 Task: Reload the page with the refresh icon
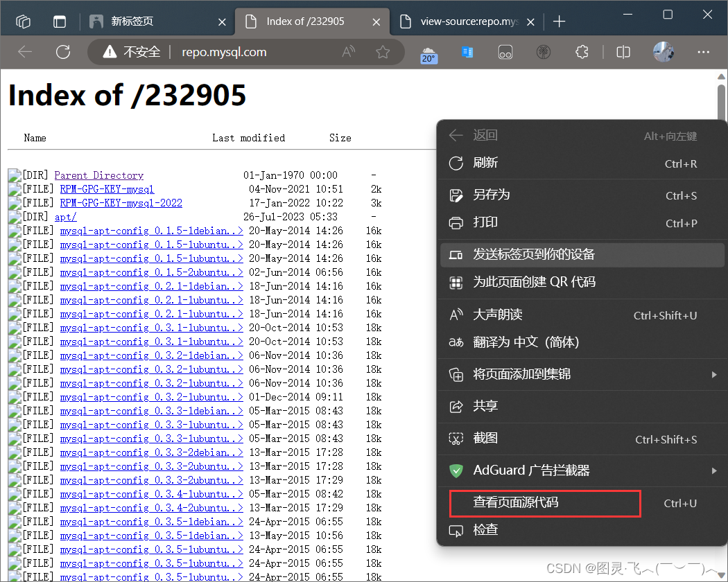(x=63, y=52)
